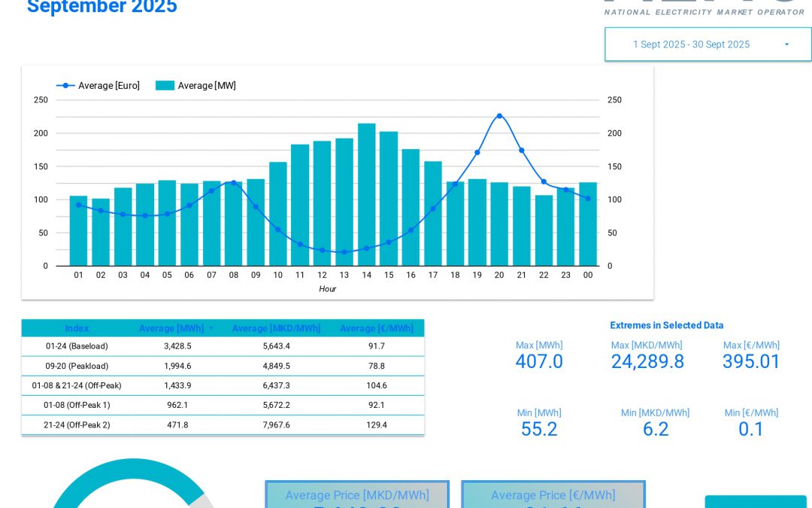Click the 'Average Price [€/MWh]' panel
The image size is (812, 508).
click(x=553, y=495)
